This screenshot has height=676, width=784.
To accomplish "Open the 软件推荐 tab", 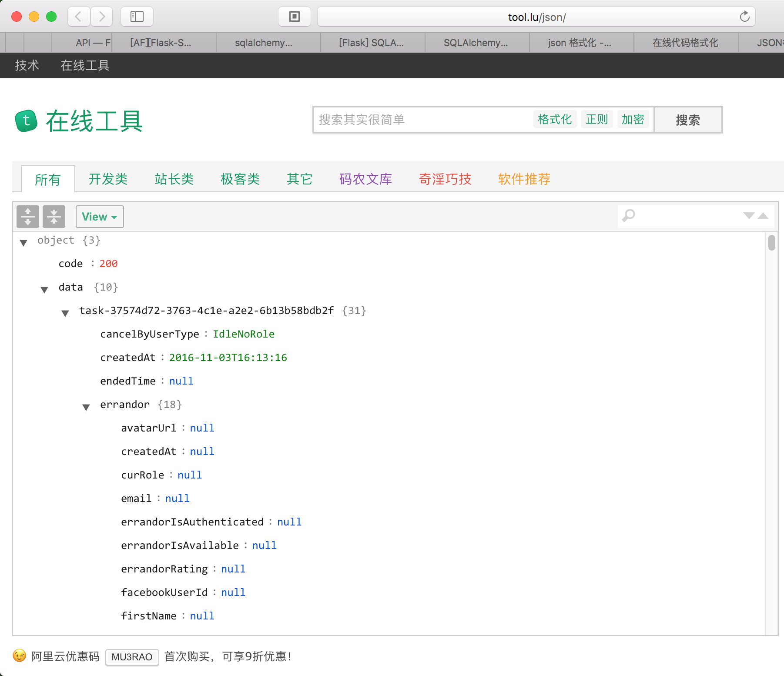I will (x=524, y=179).
